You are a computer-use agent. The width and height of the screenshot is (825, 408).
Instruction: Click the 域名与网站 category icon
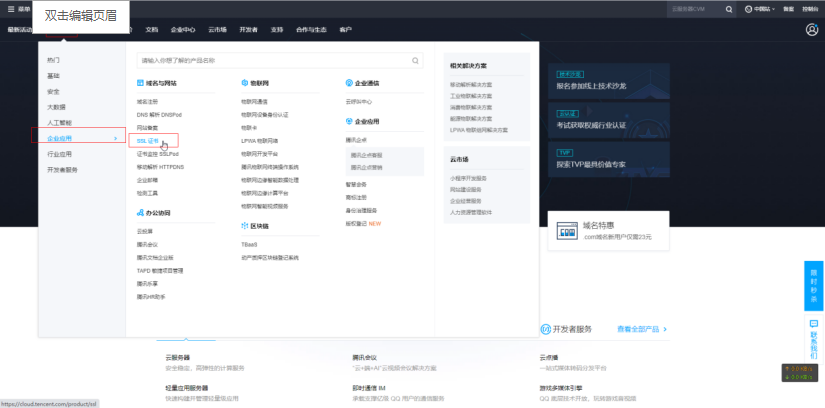coord(140,83)
